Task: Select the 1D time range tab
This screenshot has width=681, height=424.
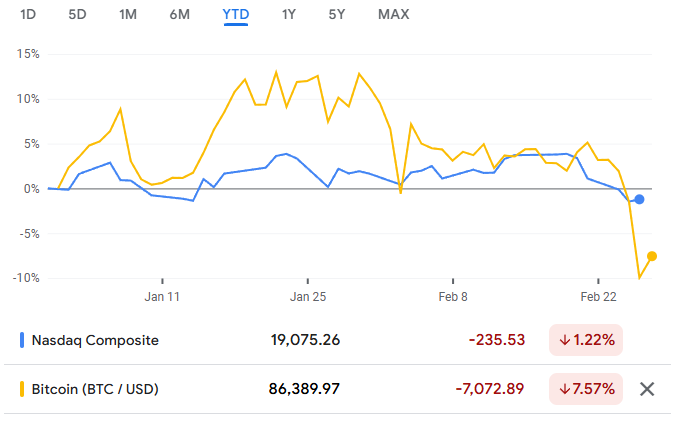Action: (28, 14)
